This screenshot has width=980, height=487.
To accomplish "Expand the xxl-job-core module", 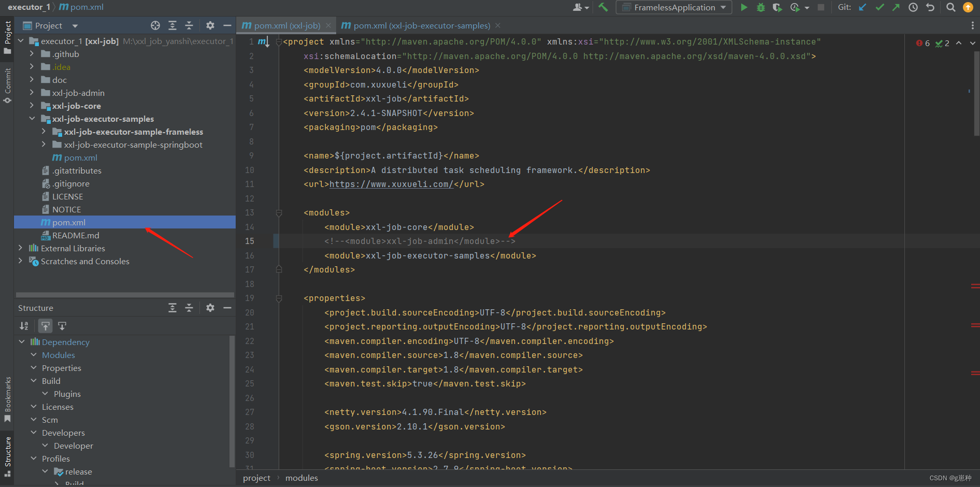I will (x=32, y=106).
